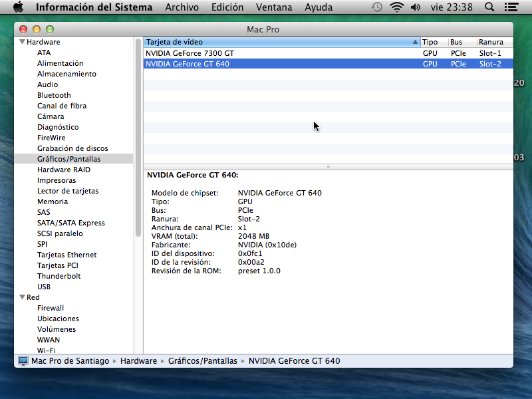Click NVIDIA GeForce GT 640 in path bar
532x399 pixels.
pos(294,361)
